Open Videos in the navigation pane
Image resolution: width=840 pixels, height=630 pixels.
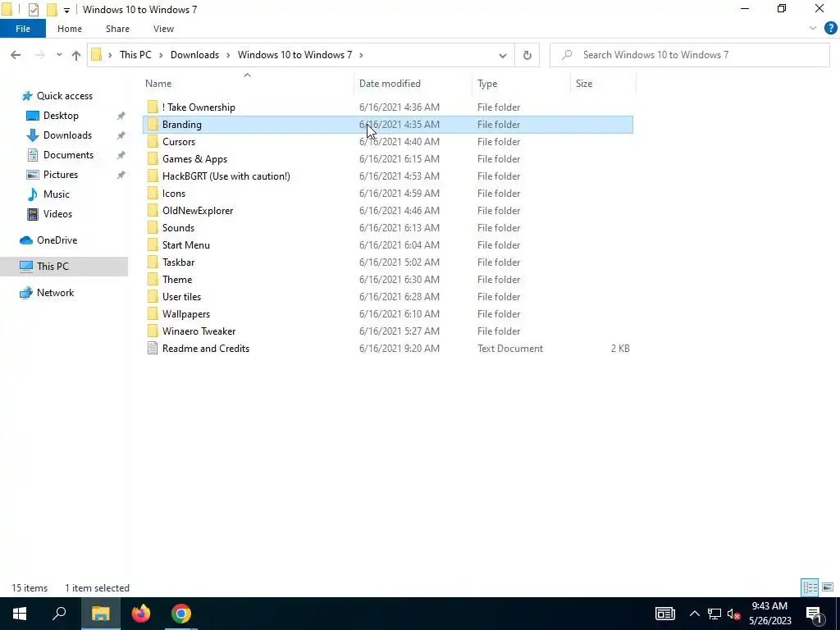point(57,214)
